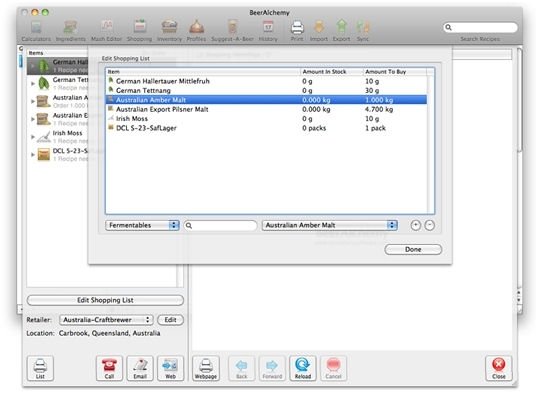The width and height of the screenshot is (539, 399).
Task: Click the Edit retailer button
Action: point(170,320)
